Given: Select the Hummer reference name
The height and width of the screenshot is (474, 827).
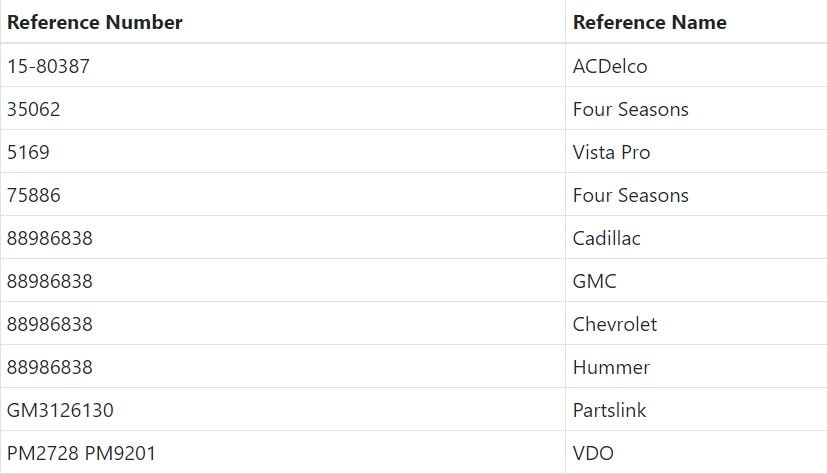Looking at the screenshot, I should coord(611,367).
